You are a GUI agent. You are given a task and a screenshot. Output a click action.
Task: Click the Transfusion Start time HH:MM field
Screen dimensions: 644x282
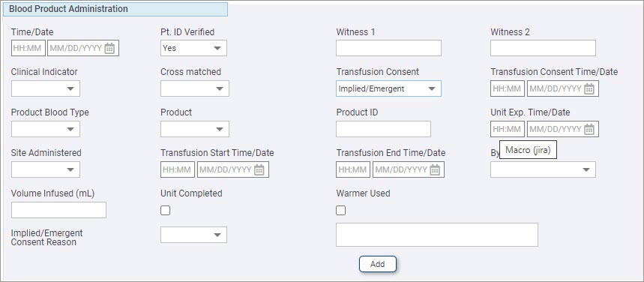pyautogui.click(x=178, y=169)
